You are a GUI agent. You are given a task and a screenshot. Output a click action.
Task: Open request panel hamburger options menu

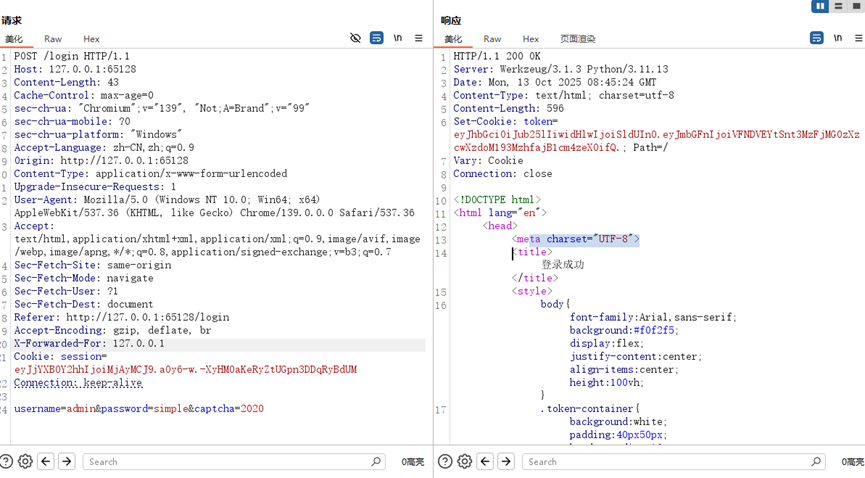pos(419,38)
